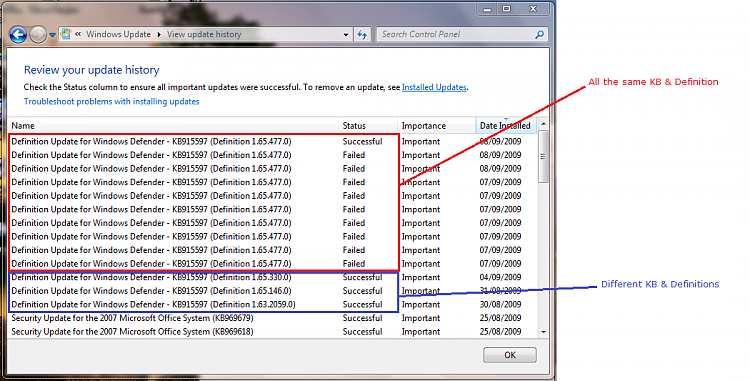Screen dimensions: 750x381
Task: Click the Successful status of KB969679
Action: 362,318
